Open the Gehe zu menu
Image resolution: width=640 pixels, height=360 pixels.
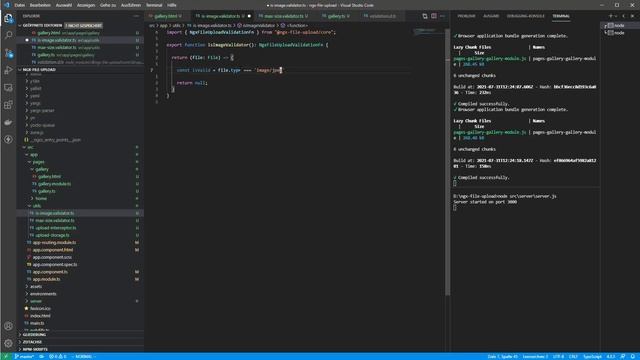pos(108,5)
